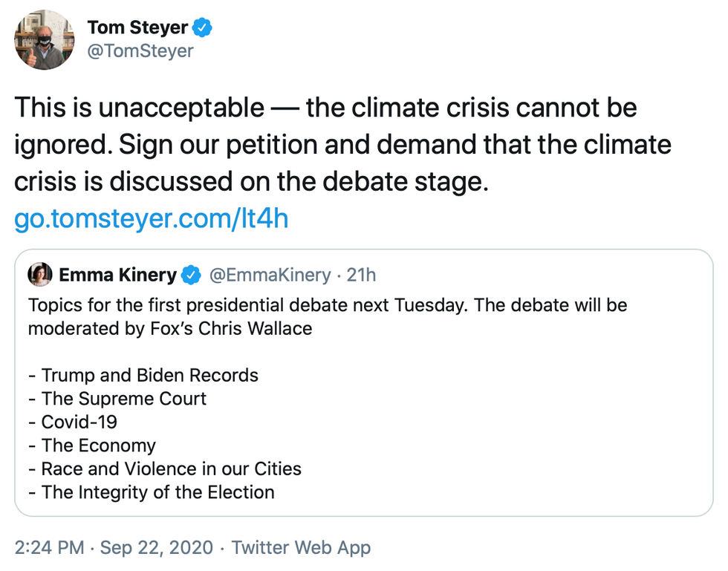Viewport: 728px width, 571px height.
Task: Click Tom Steyer's profile avatar photo
Action: 45,41
